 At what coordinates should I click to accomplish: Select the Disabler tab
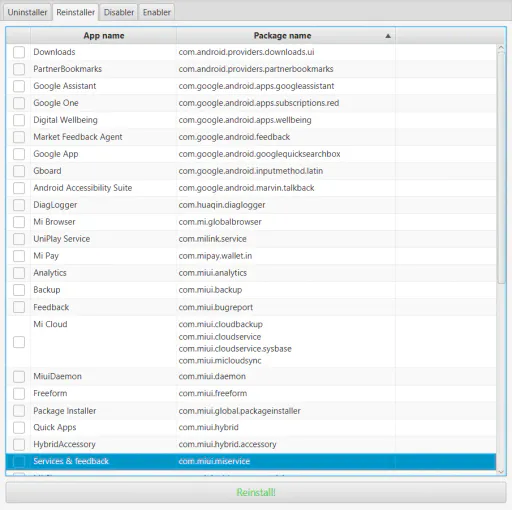(x=119, y=12)
